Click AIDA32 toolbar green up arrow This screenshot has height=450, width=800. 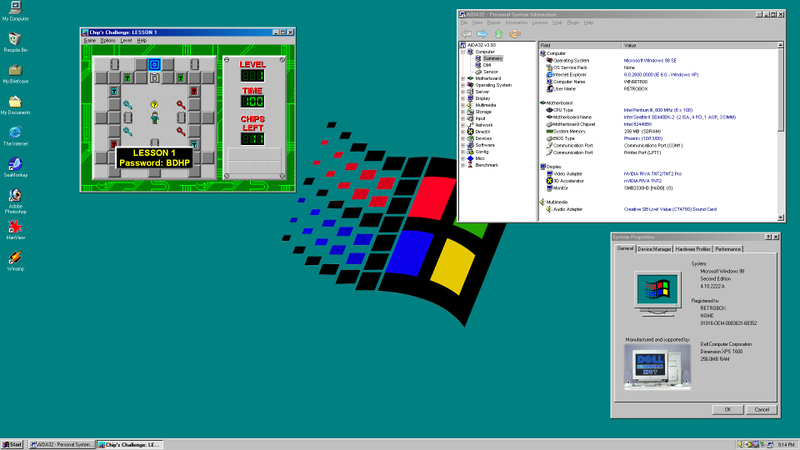[x=498, y=34]
